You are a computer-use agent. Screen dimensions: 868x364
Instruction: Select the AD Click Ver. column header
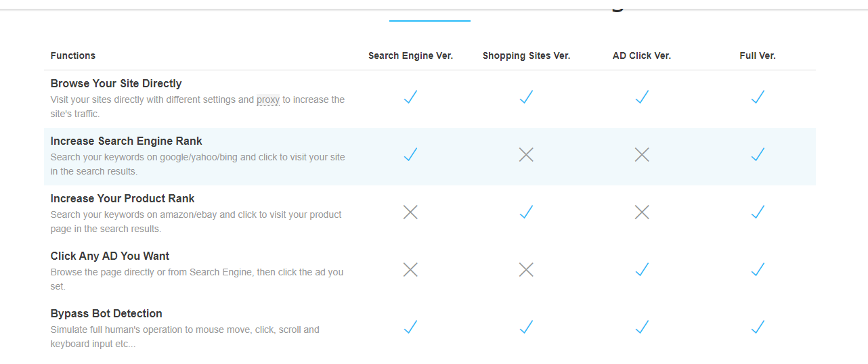[642, 55]
